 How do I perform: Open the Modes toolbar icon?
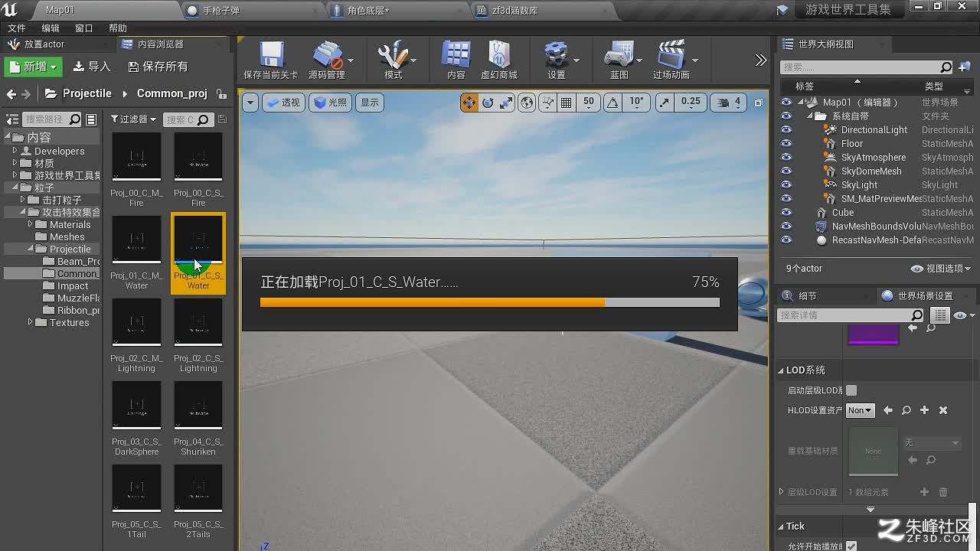click(393, 60)
